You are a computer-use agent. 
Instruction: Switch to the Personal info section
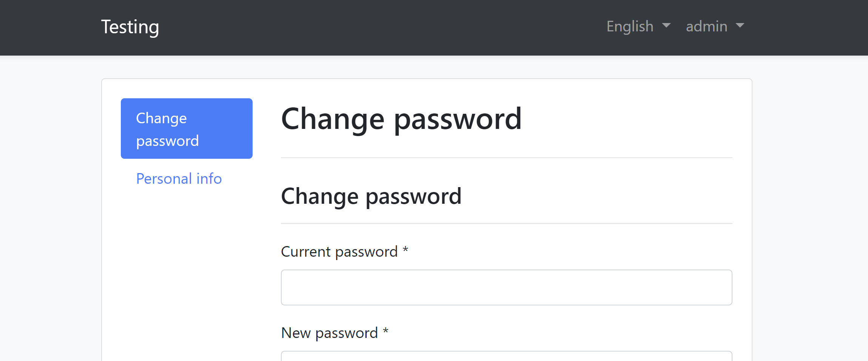click(x=179, y=178)
